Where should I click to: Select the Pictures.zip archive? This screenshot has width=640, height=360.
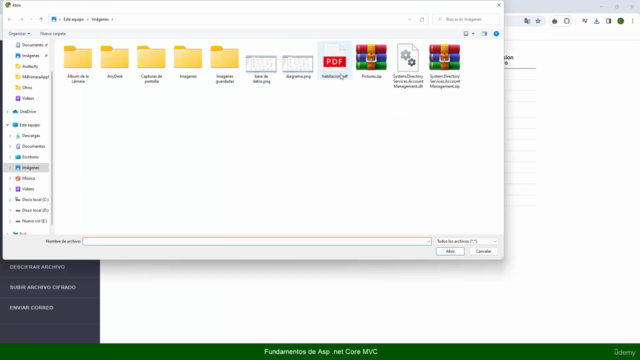(x=371, y=61)
